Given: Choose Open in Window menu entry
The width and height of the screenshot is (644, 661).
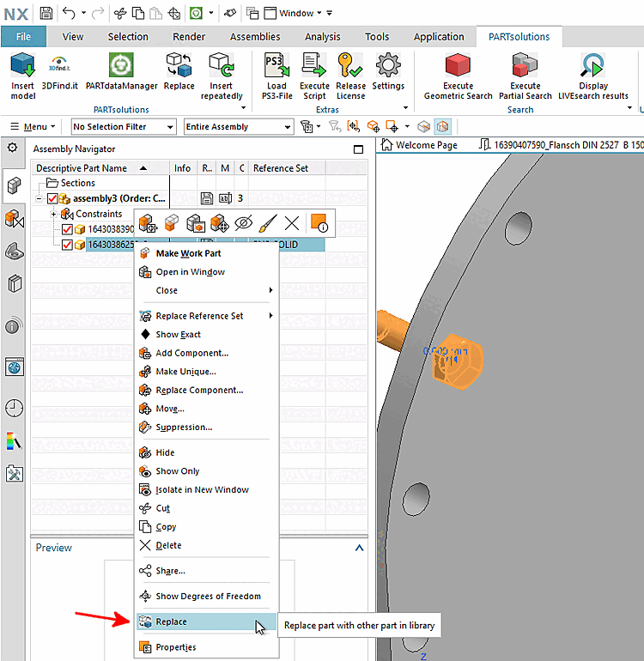Looking at the screenshot, I should (207, 272).
